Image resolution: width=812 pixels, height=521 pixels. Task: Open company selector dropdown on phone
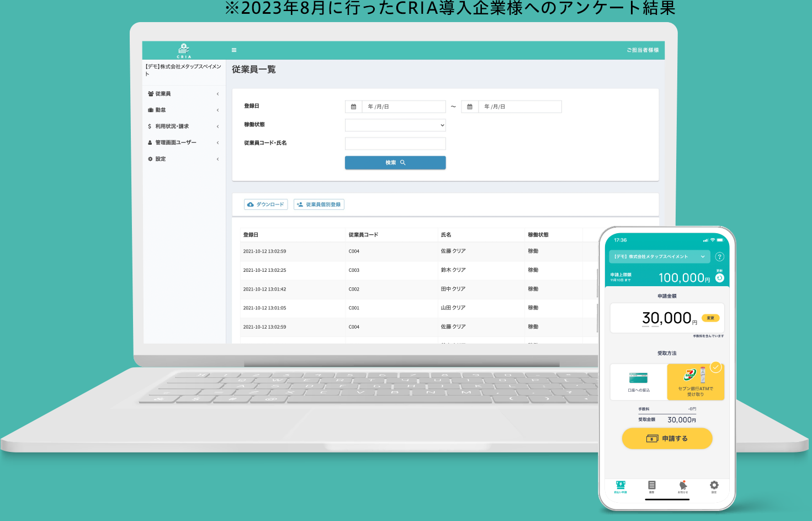(x=660, y=256)
